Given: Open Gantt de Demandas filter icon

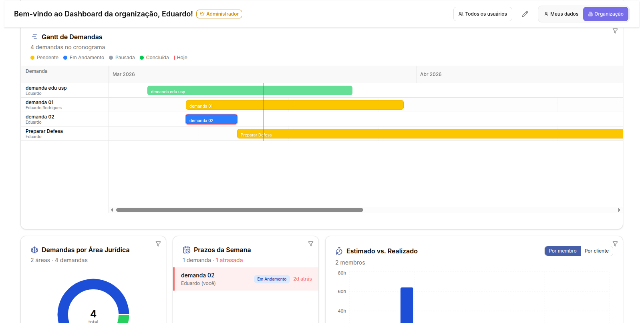Looking at the screenshot, I should pos(615,31).
